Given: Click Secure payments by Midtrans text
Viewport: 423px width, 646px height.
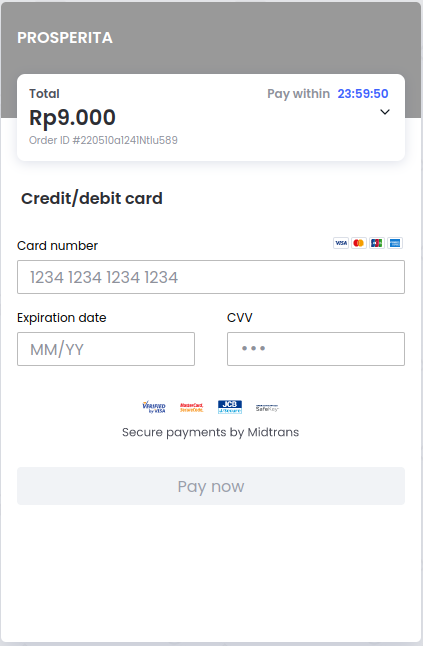Looking at the screenshot, I should (210, 432).
